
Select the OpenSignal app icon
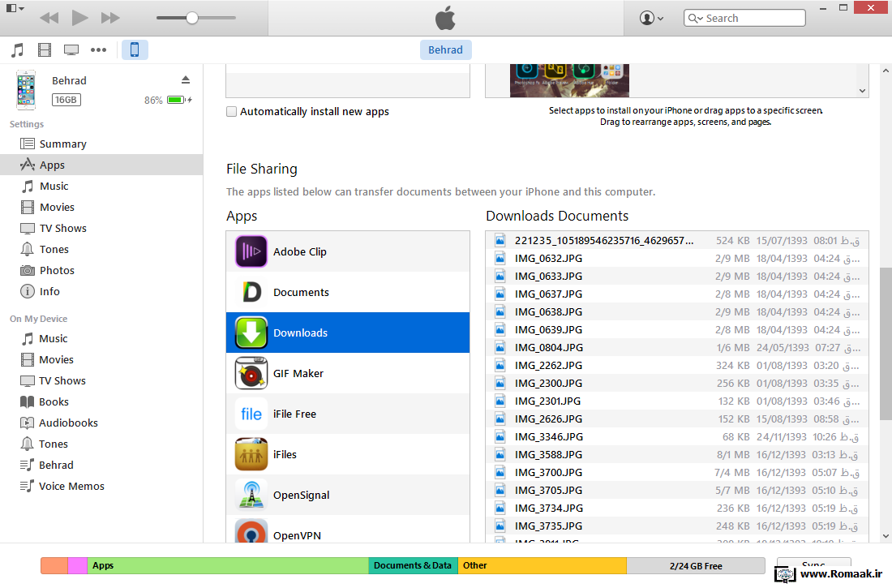tap(251, 495)
